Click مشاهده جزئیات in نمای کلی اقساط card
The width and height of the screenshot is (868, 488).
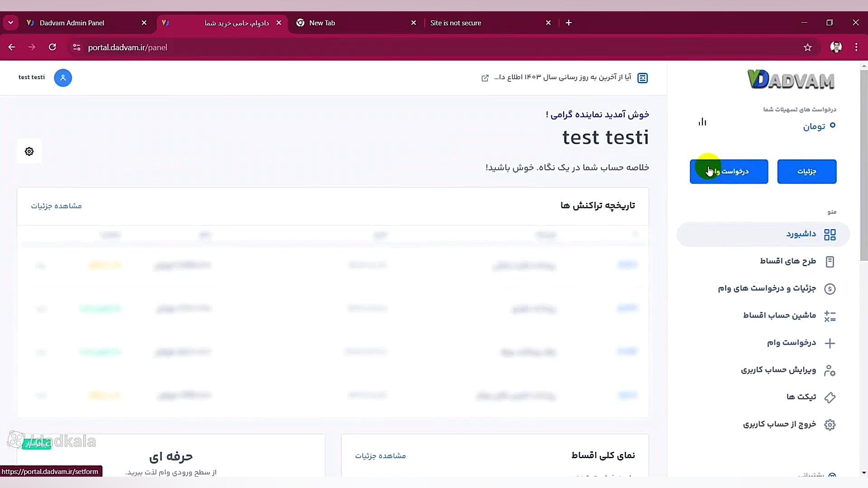coord(381,456)
